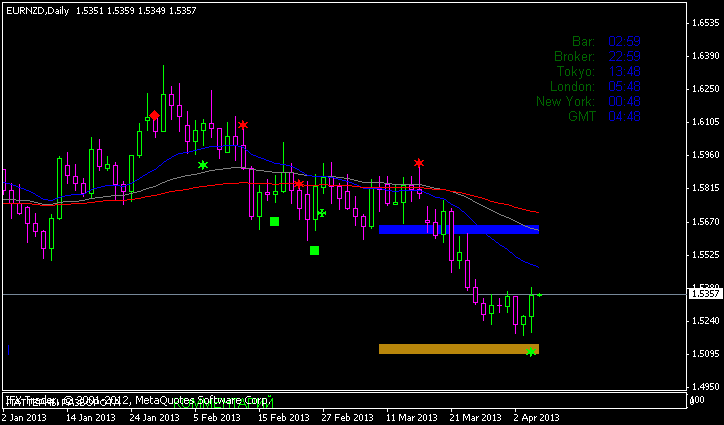
Task: Click the lower green square marker
Action: pyautogui.click(x=314, y=250)
